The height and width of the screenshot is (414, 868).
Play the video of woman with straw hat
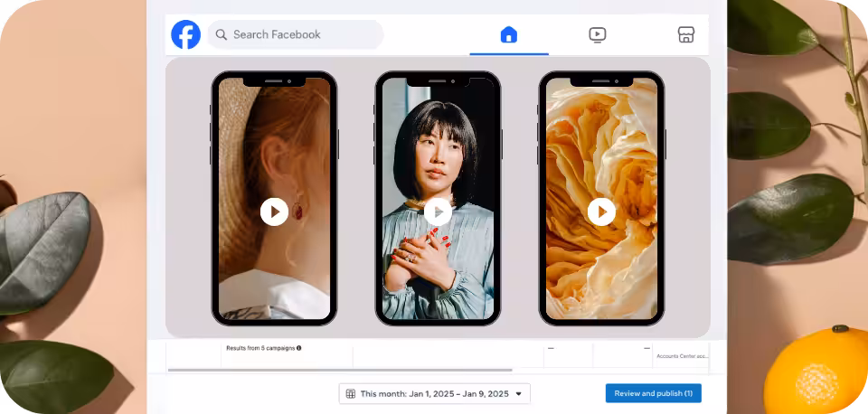[274, 212]
